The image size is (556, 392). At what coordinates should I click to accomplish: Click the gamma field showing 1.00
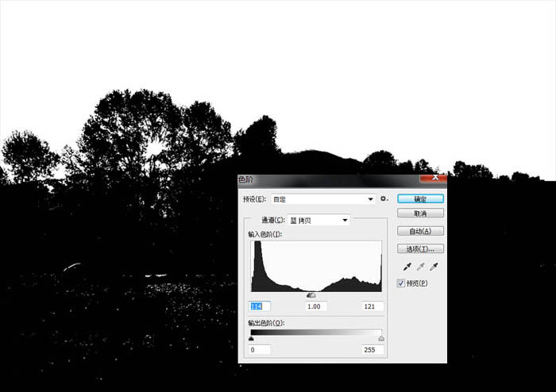pyautogui.click(x=316, y=306)
